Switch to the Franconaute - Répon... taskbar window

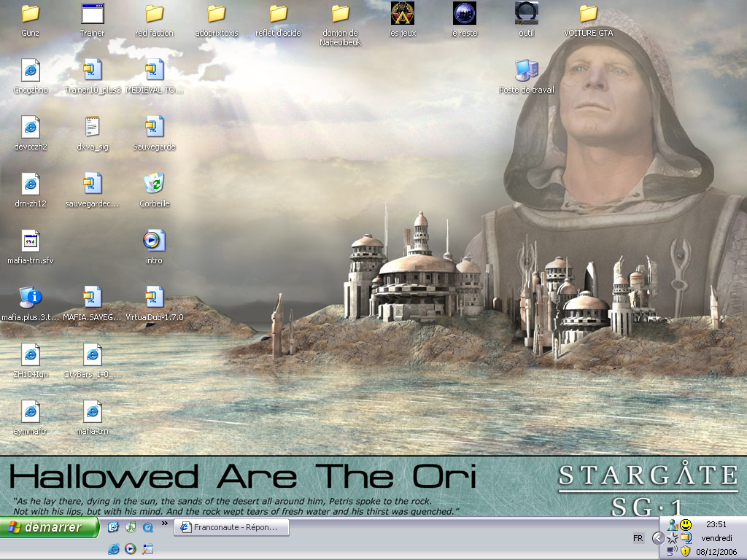(x=231, y=528)
